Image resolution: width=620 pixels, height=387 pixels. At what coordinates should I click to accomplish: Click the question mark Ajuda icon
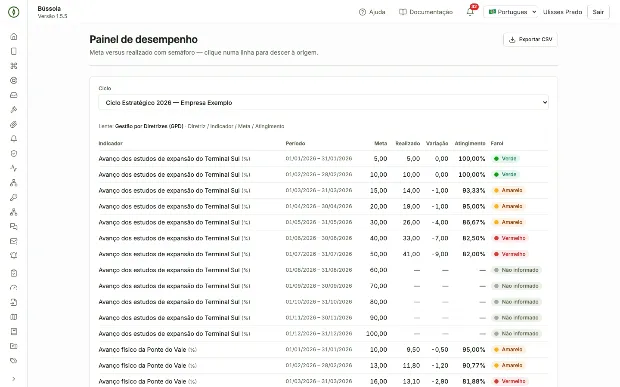[x=362, y=12]
